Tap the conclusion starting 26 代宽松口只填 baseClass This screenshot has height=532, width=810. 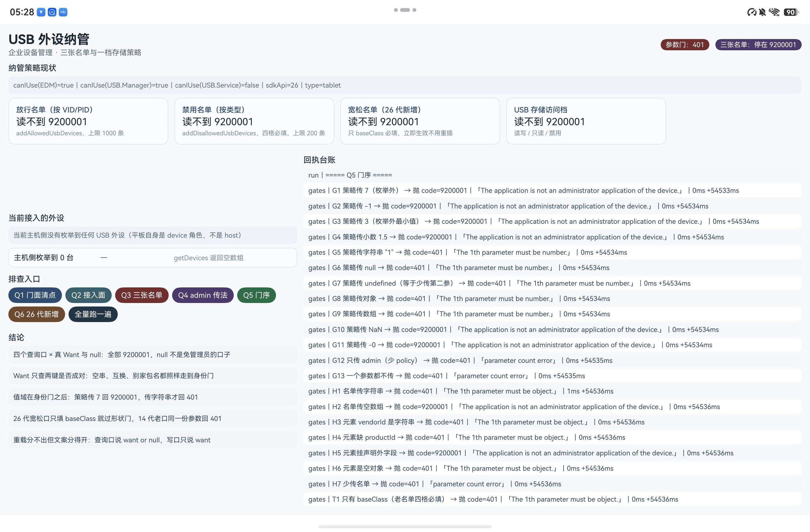coord(153,418)
